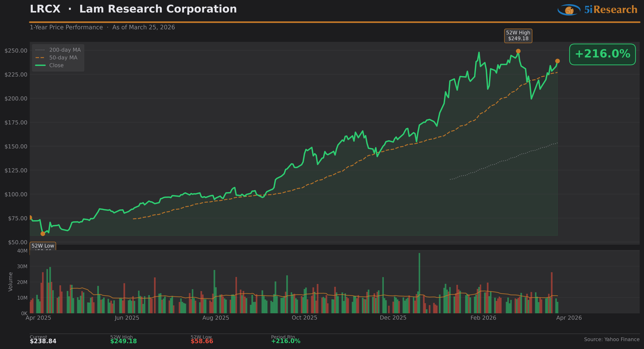Click the +216.0% return badge
Viewport: 644px width, 349px height.
[x=602, y=54]
